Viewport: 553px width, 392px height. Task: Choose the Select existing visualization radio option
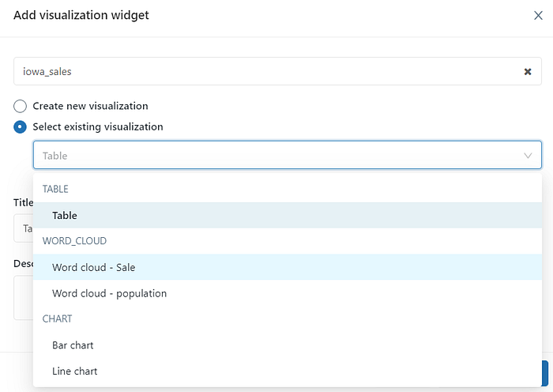click(20, 126)
